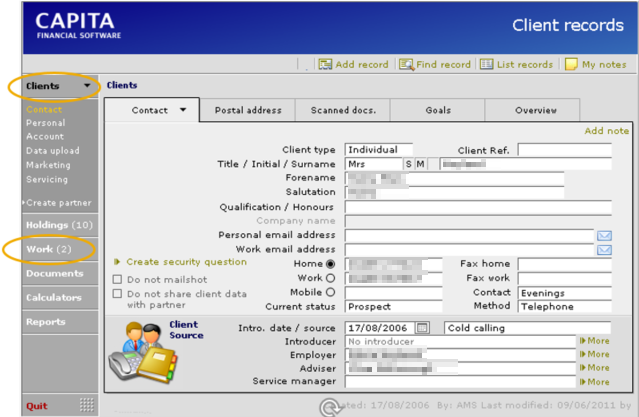The width and height of the screenshot is (639, 417).
Task: Select Account in the sidebar
Action: point(45,137)
